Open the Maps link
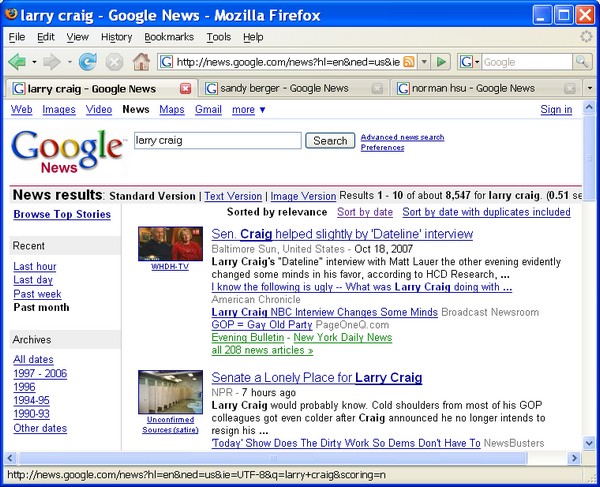The image size is (600, 487). tap(172, 109)
